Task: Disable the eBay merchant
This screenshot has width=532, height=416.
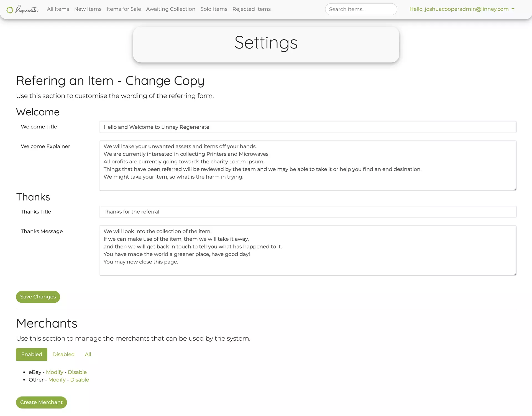Action: 77,372
